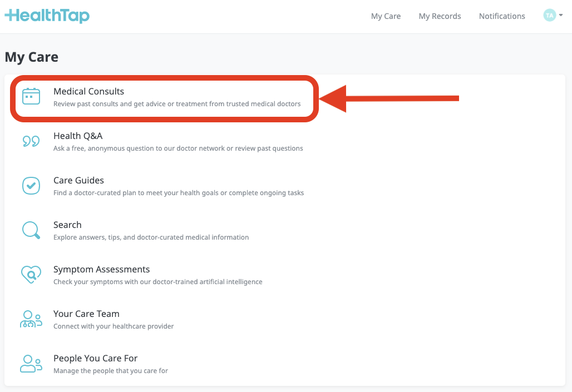Open the Medical Consults title link
The image size is (572, 392).
click(88, 91)
